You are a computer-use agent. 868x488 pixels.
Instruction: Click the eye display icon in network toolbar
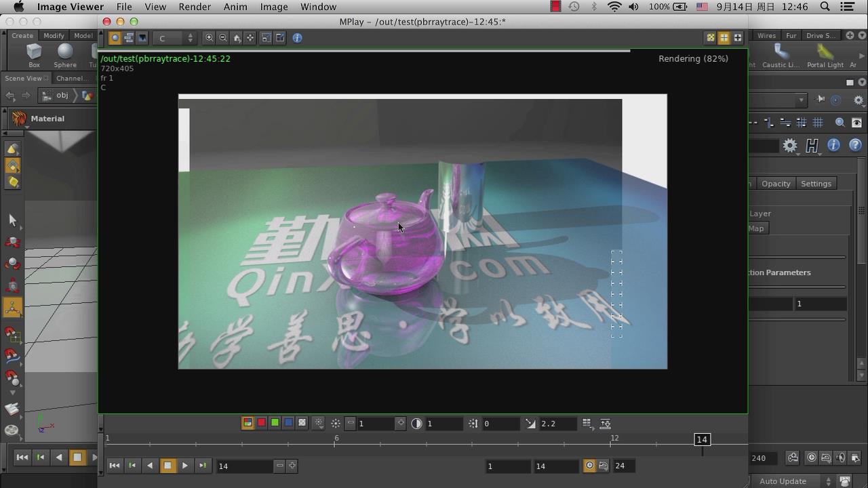(x=856, y=123)
